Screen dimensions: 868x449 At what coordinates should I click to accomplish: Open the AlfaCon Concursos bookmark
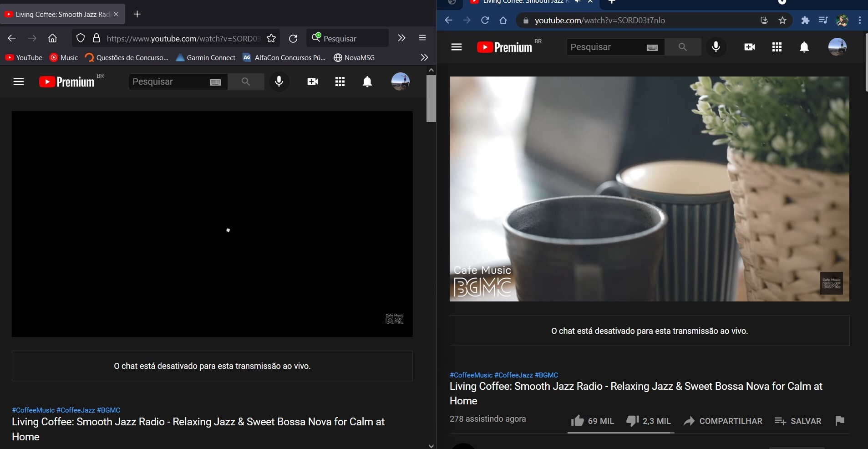284,57
